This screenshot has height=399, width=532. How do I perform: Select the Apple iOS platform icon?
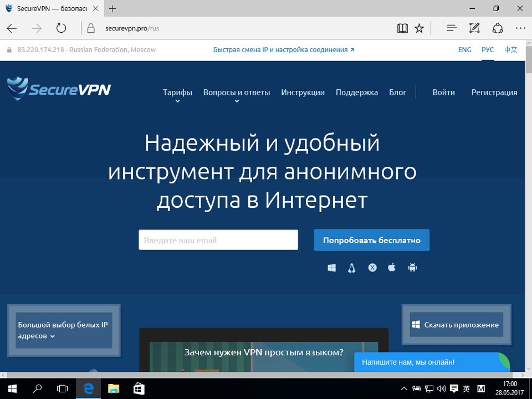point(392,268)
